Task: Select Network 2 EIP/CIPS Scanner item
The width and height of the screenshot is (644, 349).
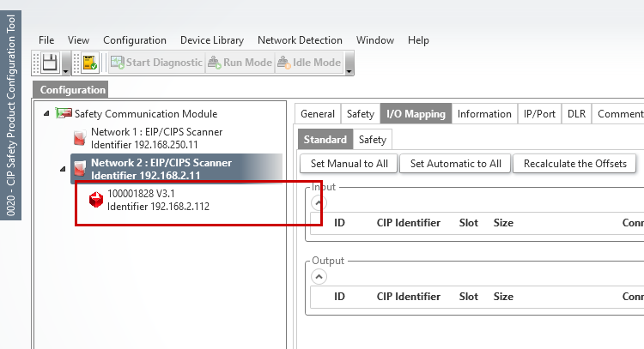Action: [177, 169]
